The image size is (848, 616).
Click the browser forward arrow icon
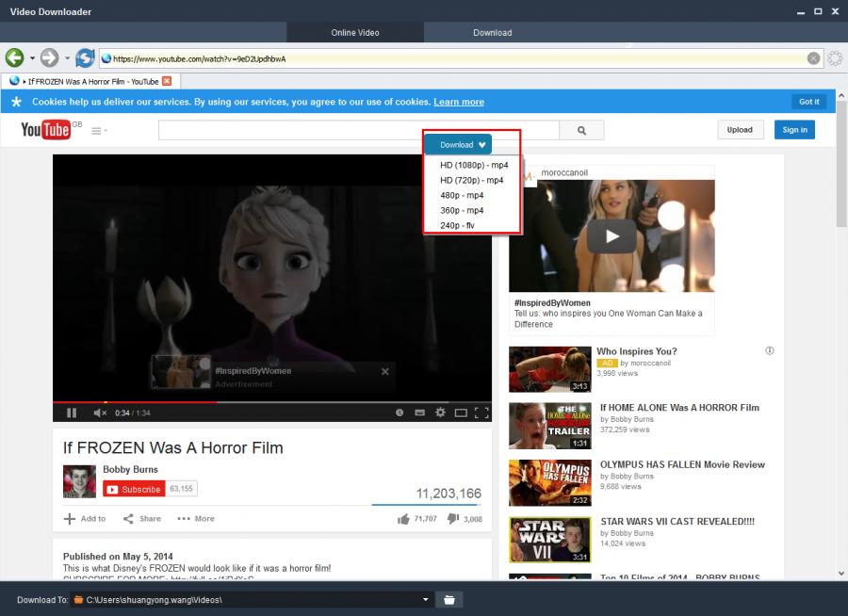pos(49,58)
